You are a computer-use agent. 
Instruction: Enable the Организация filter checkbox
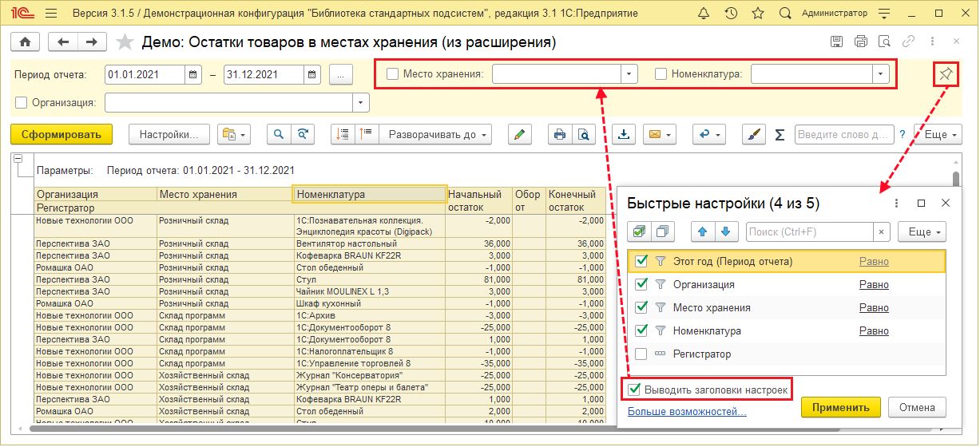(x=21, y=102)
